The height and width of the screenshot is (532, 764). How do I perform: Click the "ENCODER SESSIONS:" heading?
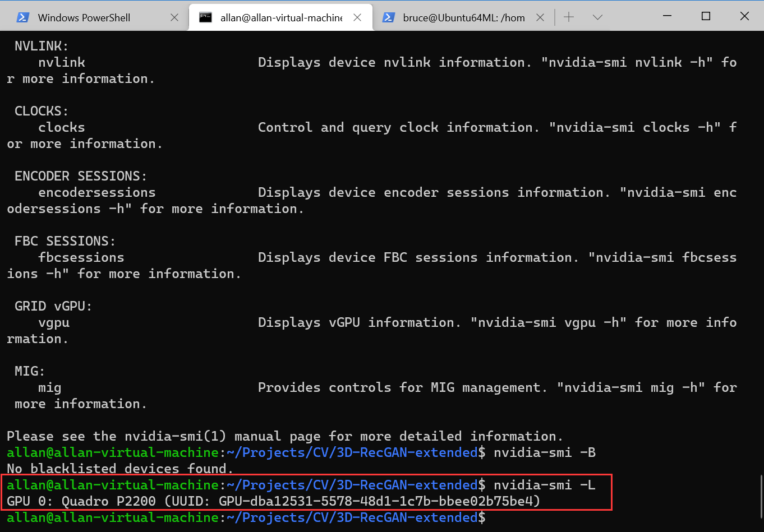81,176
